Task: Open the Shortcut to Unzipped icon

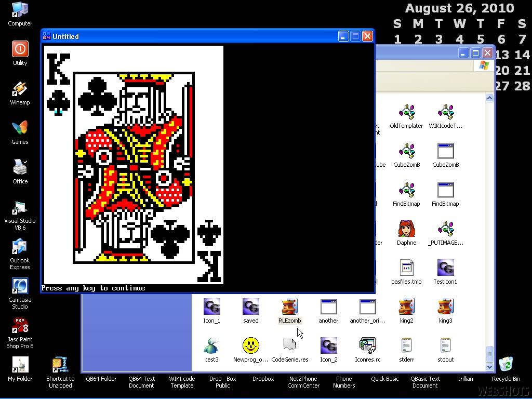Action: pyautogui.click(x=60, y=373)
